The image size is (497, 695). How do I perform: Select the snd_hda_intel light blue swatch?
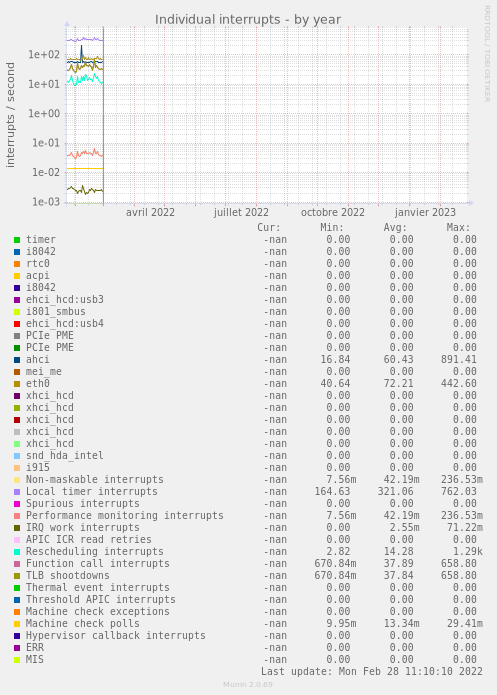17,456
